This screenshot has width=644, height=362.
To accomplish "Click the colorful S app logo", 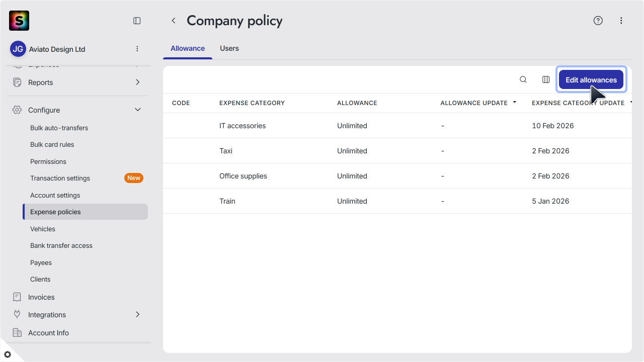I will coord(19,21).
